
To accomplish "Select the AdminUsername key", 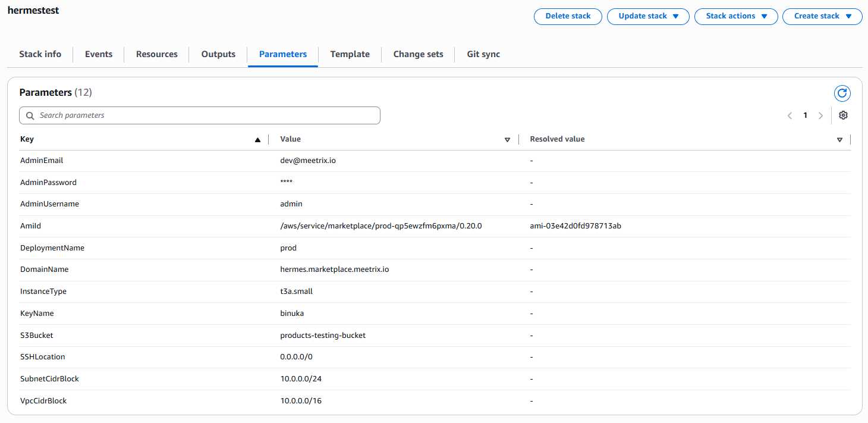I will 49,204.
